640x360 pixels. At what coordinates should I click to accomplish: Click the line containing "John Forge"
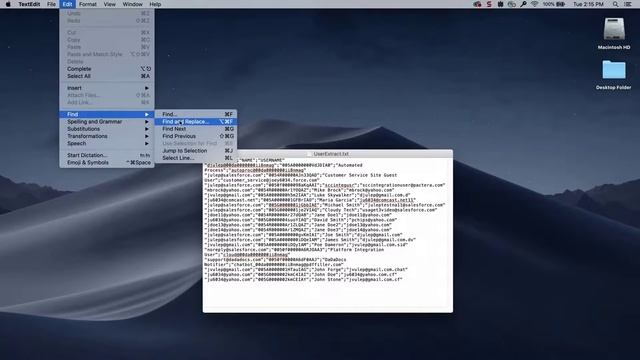click(x=306, y=270)
